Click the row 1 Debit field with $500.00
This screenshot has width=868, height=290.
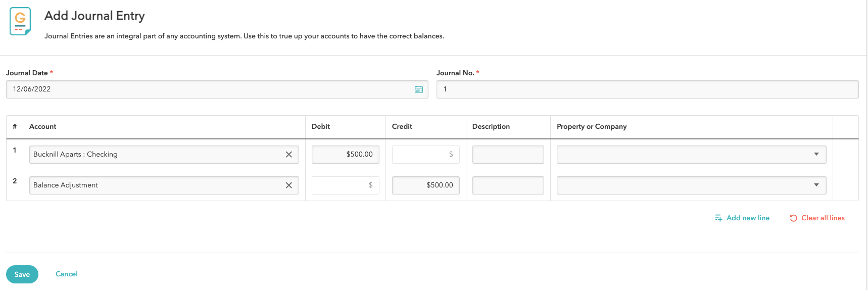coord(345,155)
